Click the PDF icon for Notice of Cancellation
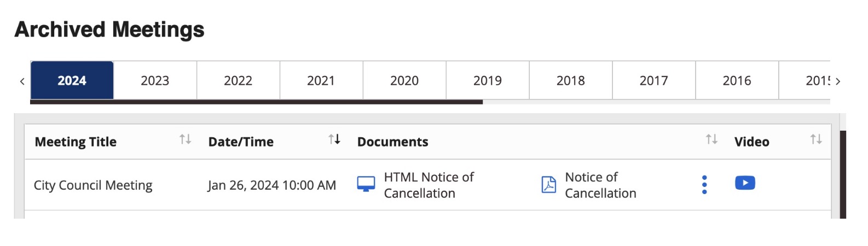The image size is (868, 246). click(548, 185)
